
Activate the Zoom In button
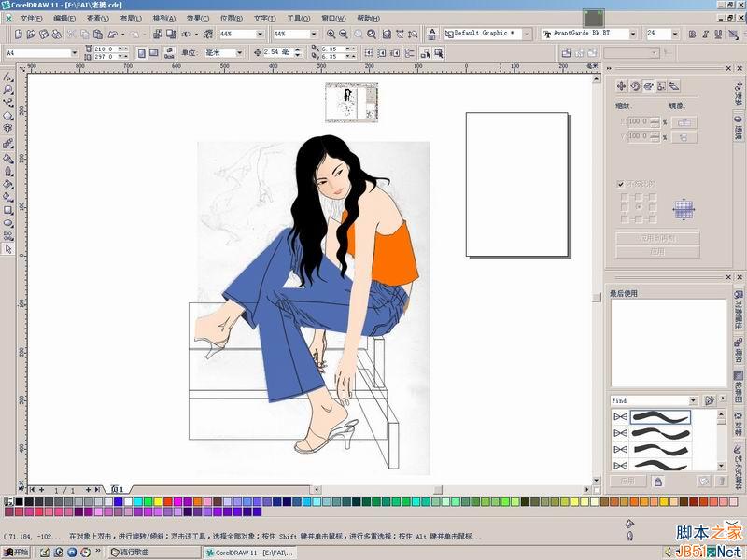click(331, 34)
